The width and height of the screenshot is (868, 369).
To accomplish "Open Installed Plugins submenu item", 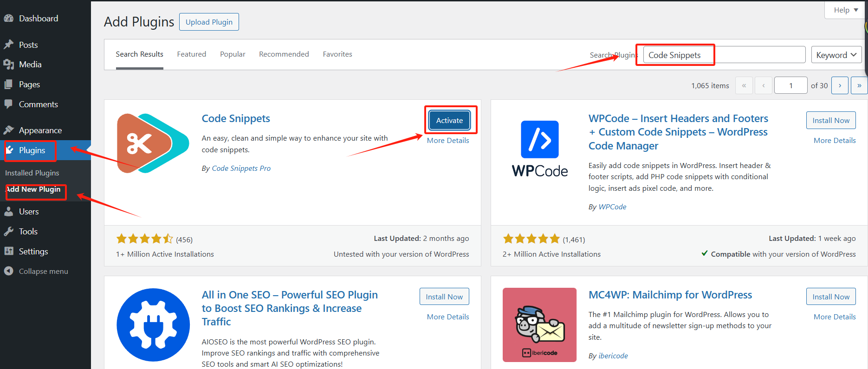I will [x=32, y=173].
